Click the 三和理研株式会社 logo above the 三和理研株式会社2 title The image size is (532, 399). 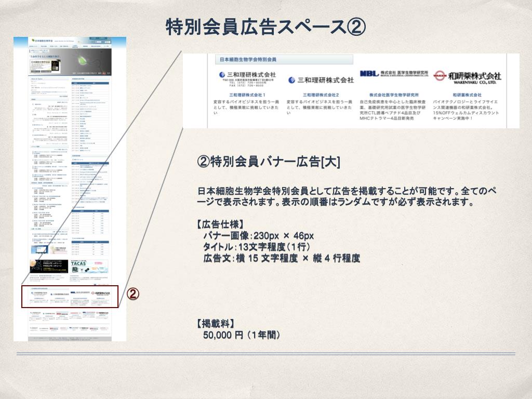(321, 80)
